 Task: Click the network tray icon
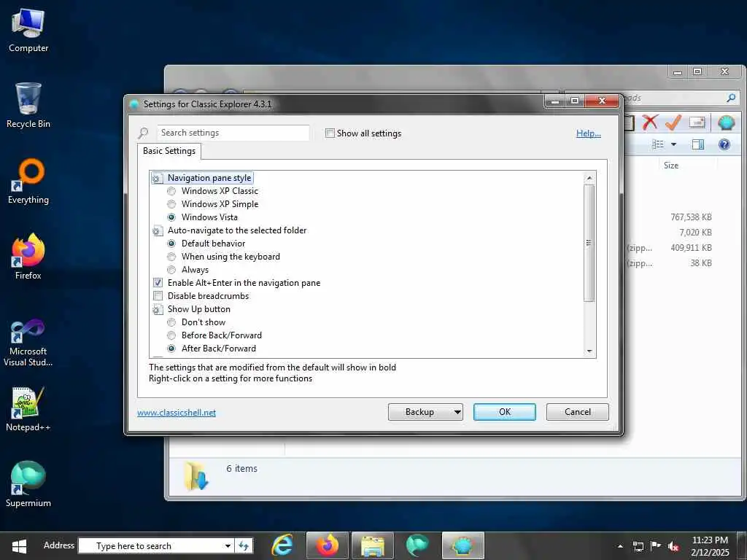pos(638,546)
